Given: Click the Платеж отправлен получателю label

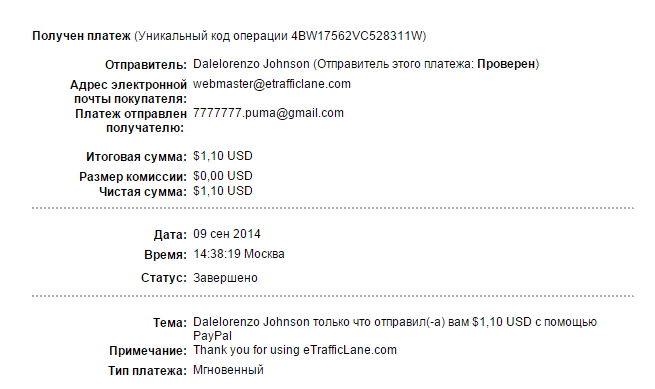Looking at the screenshot, I should (131, 121).
